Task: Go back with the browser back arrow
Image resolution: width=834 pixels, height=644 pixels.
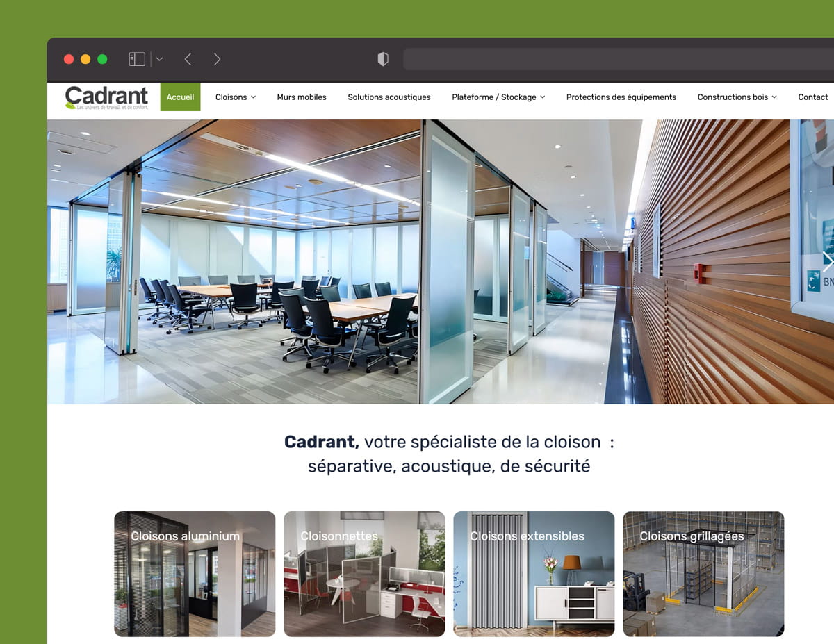Action: point(188,59)
